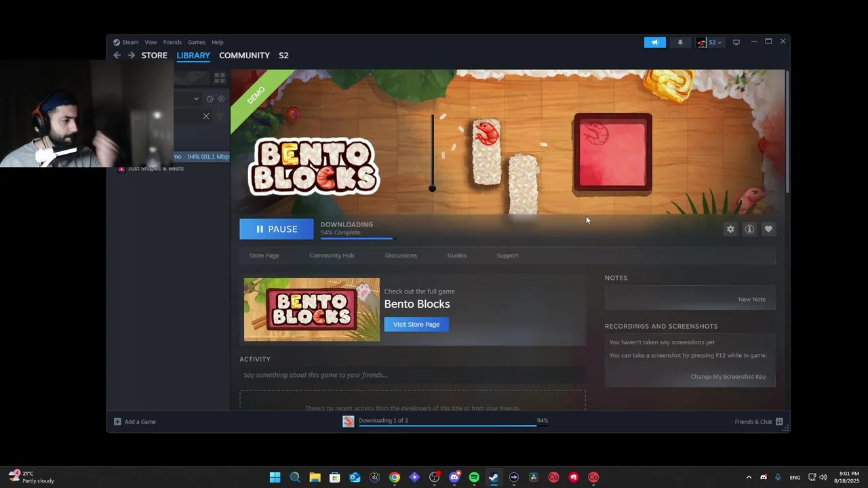Open the notifications bell
The height and width of the screenshot is (488, 868).
[x=680, y=42]
